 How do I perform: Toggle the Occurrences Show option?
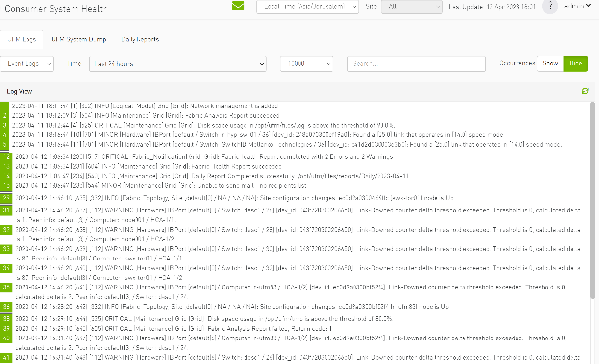pyautogui.click(x=550, y=63)
